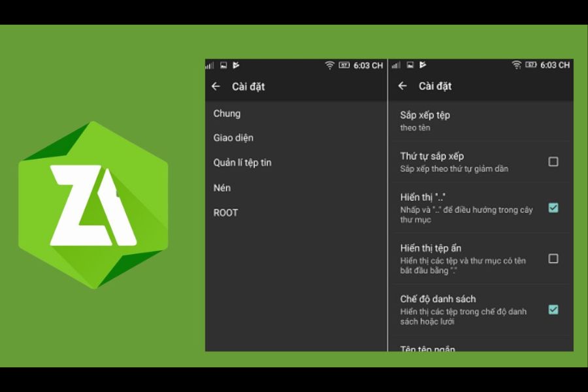Tap Wi-Fi icon in left status bar
The image size is (588, 392).
(x=329, y=65)
